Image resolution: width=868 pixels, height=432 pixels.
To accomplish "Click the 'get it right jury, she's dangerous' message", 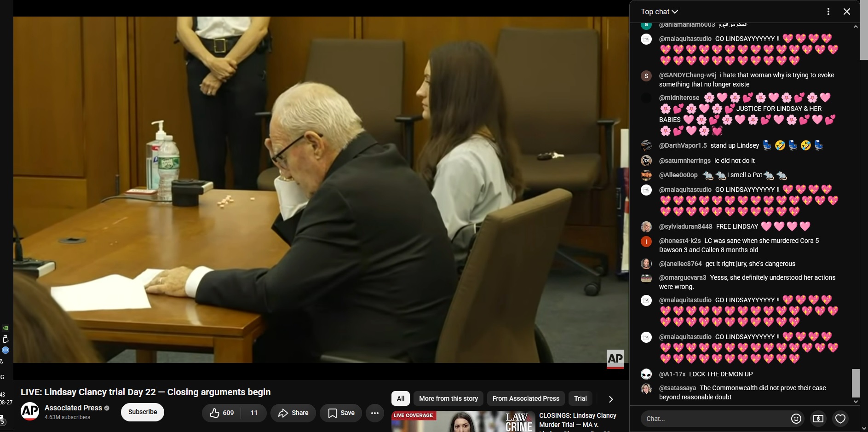I will tap(750, 264).
